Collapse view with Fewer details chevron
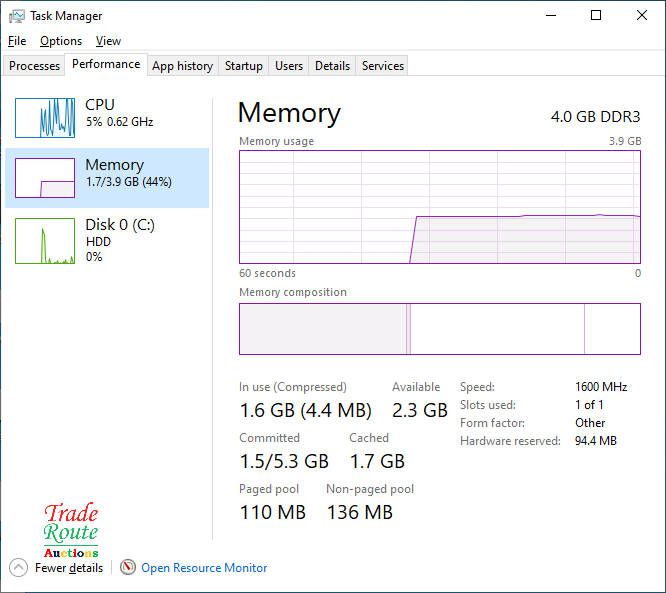 [18, 567]
